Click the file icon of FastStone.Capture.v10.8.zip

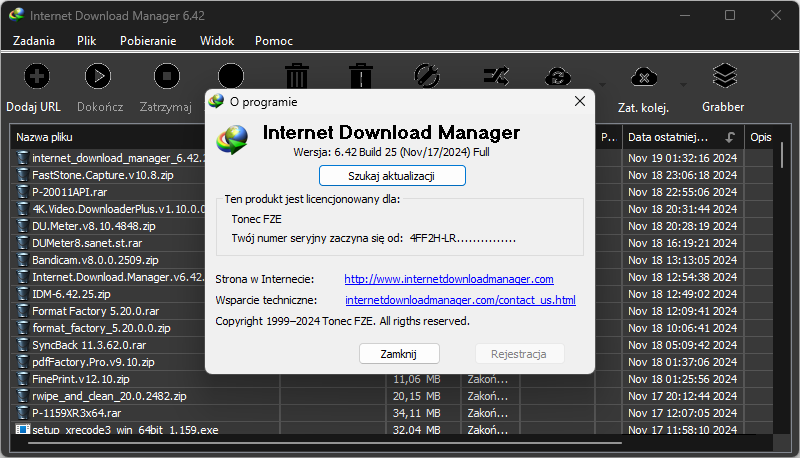(22, 175)
